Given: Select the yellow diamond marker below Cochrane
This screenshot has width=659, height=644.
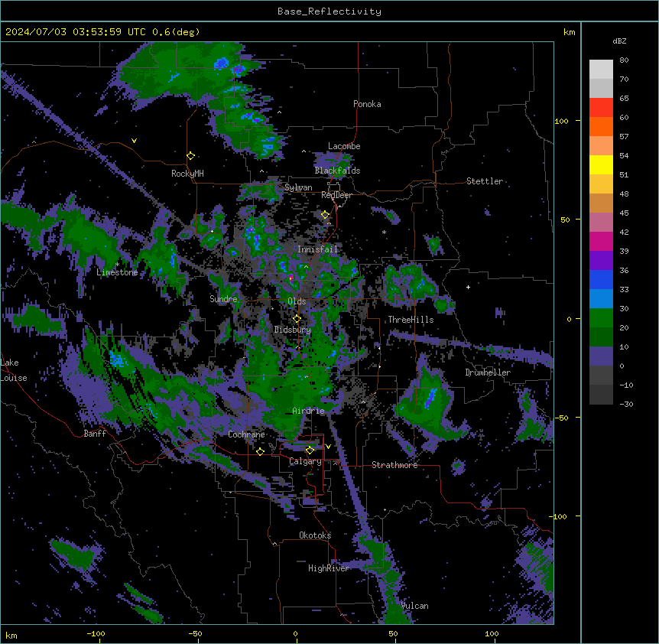Looking at the screenshot, I should [x=260, y=451].
